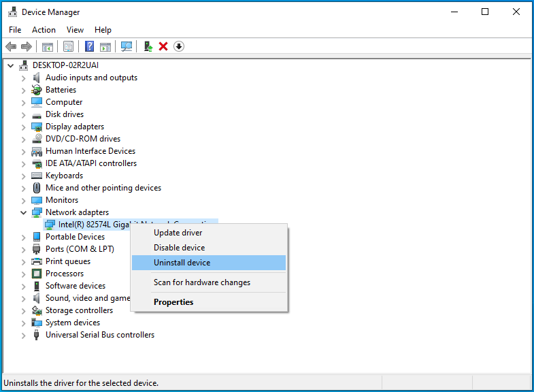534x392 pixels.
Task: Select the Monitors tree item label
Action: [x=62, y=200]
